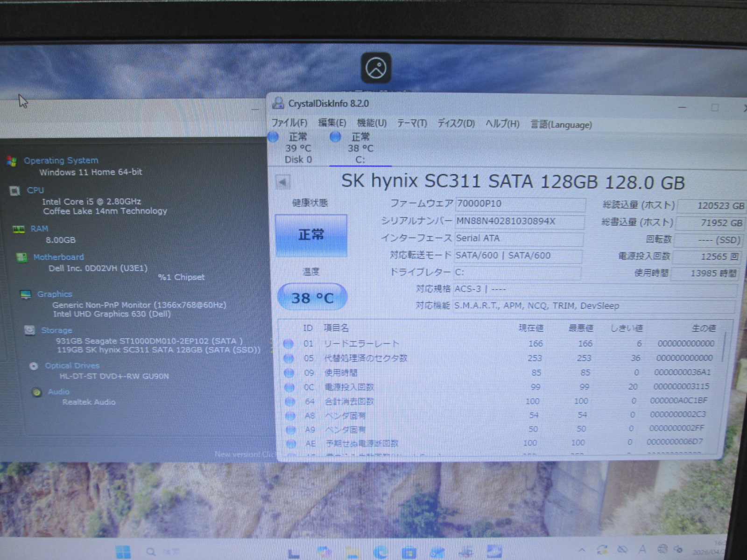Click the CPU chip icon
The height and width of the screenshot is (560, 747).
pyautogui.click(x=15, y=191)
